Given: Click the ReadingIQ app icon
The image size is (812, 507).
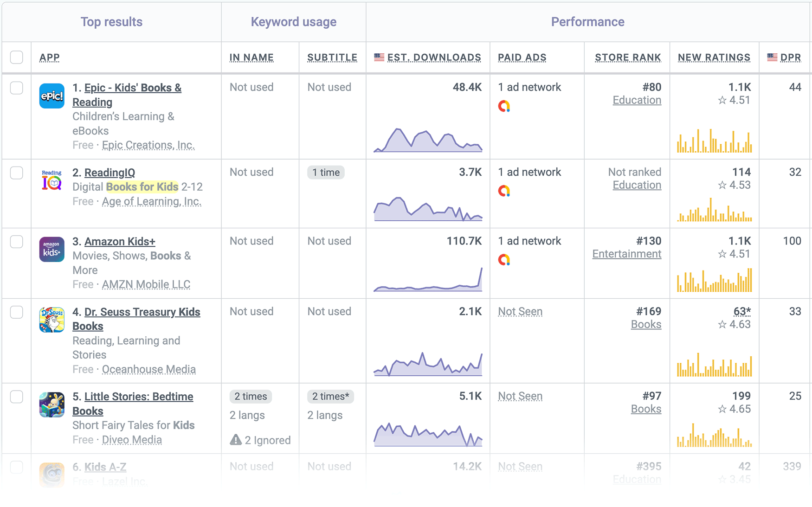Looking at the screenshot, I should coord(52,180).
